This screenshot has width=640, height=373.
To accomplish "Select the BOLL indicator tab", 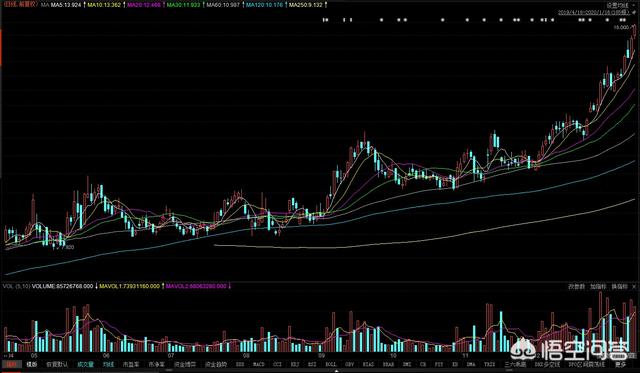I will [330, 364].
